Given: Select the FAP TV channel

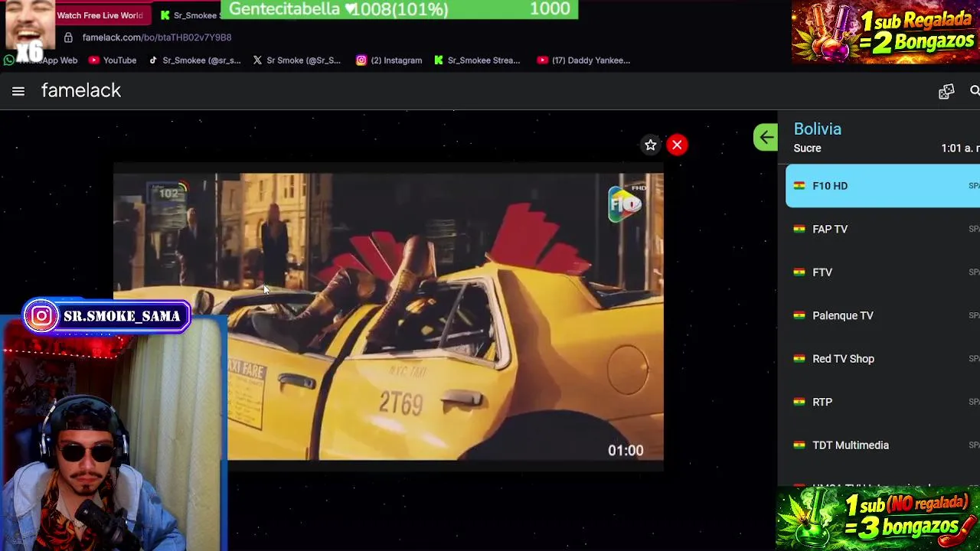Looking at the screenshot, I should coord(883,229).
